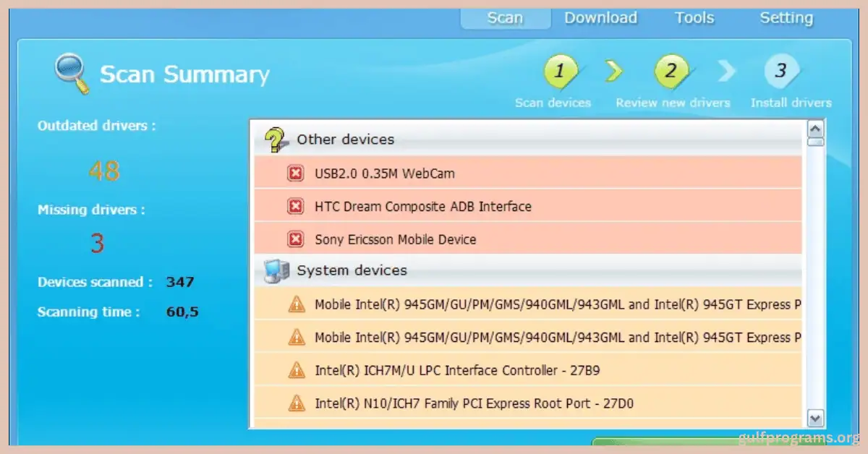The width and height of the screenshot is (868, 454).
Task: Open the Scan tab
Action: (x=505, y=18)
